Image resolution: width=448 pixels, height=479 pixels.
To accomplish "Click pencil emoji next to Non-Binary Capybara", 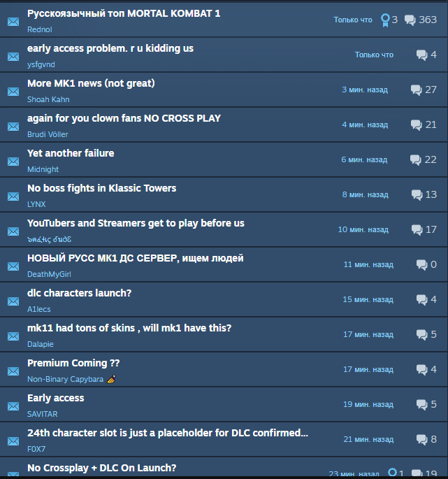I will pos(111,379).
